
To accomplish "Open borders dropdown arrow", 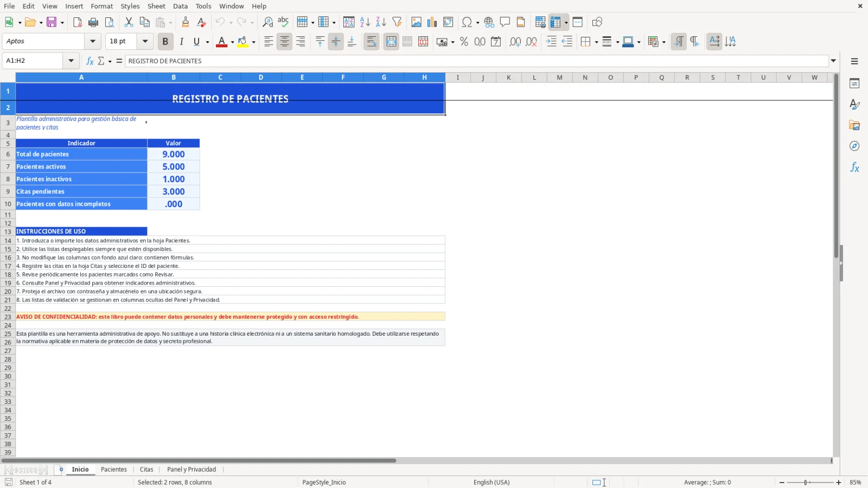I will click(596, 42).
